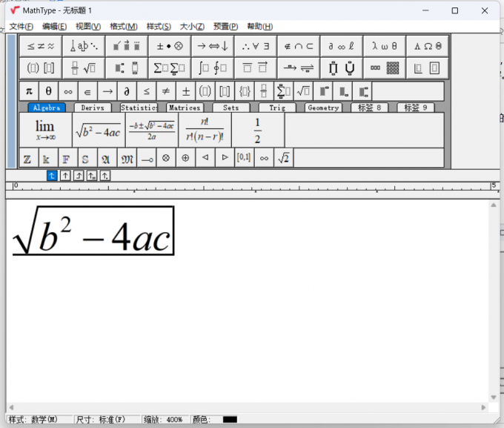The image size is (504, 428).
Task: Open the fraction and radical templates palette
Action: point(84,68)
